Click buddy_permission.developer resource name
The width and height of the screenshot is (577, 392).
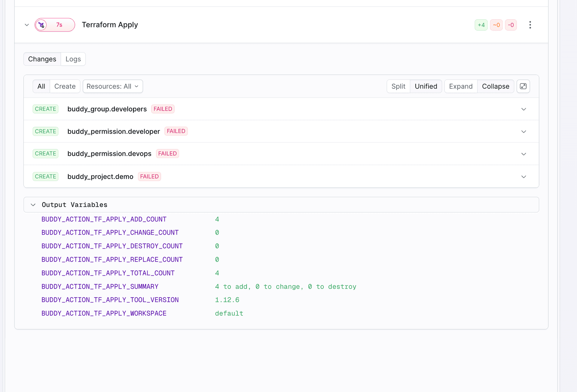pos(114,132)
